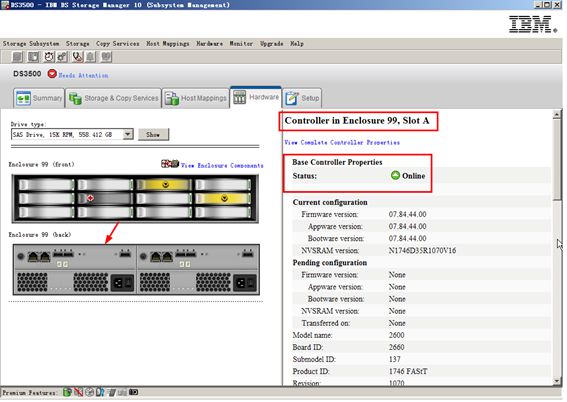This screenshot has width=567, height=402.
Task: Click the properties panel scroll up arrow
Action: pyautogui.click(x=557, y=115)
